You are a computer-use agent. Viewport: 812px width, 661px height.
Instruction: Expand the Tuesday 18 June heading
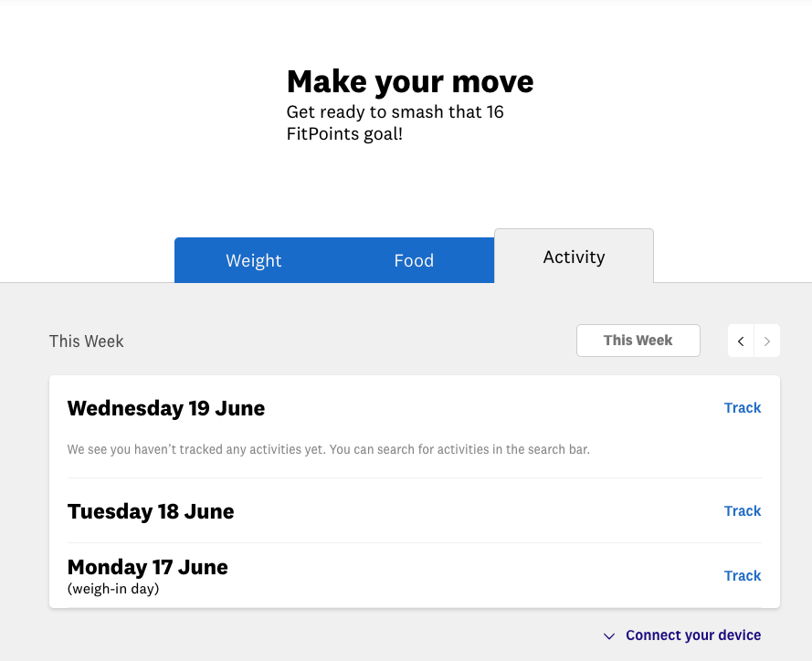[x=151, y=511]
